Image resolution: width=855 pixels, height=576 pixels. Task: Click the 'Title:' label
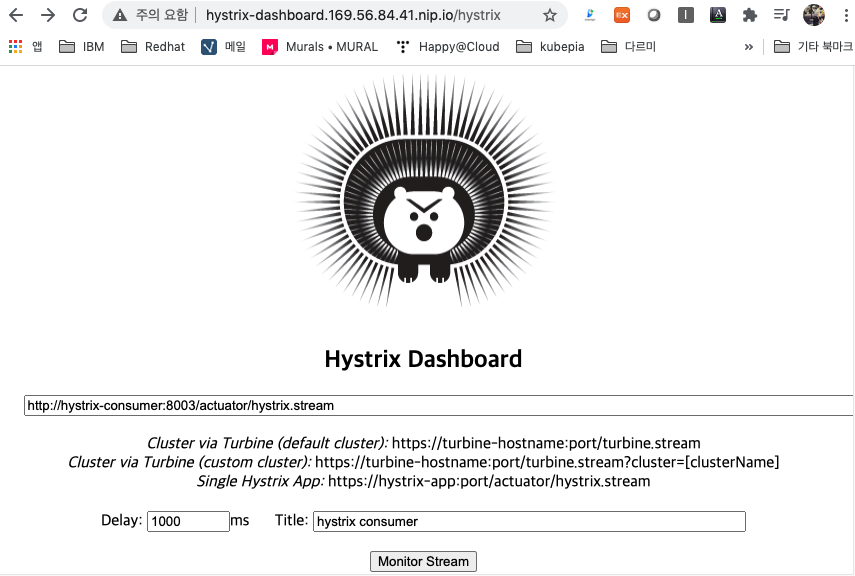[x=291, y=520]
